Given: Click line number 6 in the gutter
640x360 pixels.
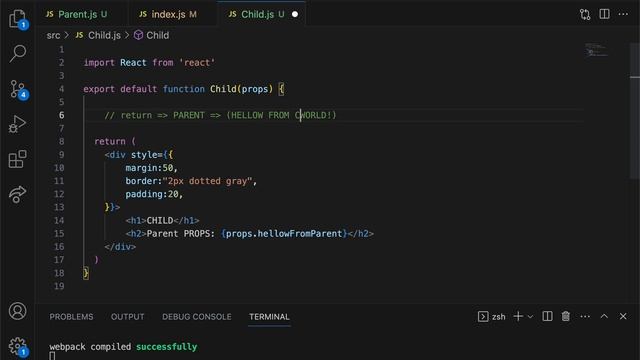Looking at the screenshot, I should pos(61,115).
